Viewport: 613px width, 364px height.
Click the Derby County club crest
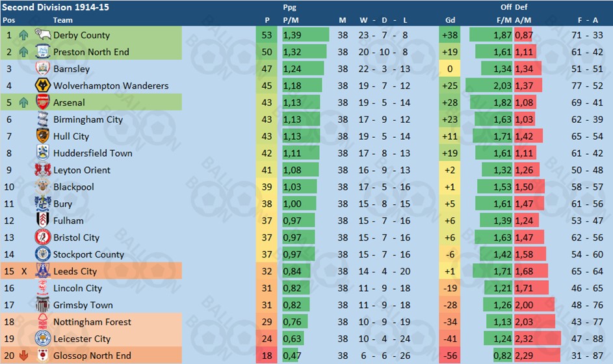(x=43, y=34)
